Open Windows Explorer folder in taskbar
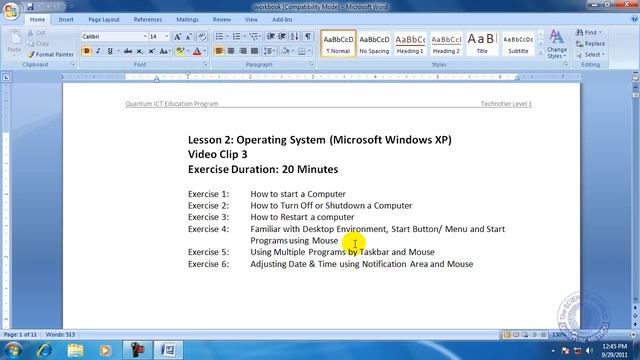Image resolution: width=640 pixels, height=360 pixels. [x=75, y=350]
